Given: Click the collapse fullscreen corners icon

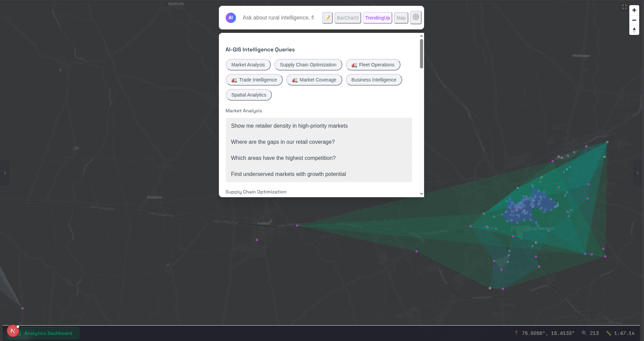Looking at the screenshot, I should [x=624, y=7].
